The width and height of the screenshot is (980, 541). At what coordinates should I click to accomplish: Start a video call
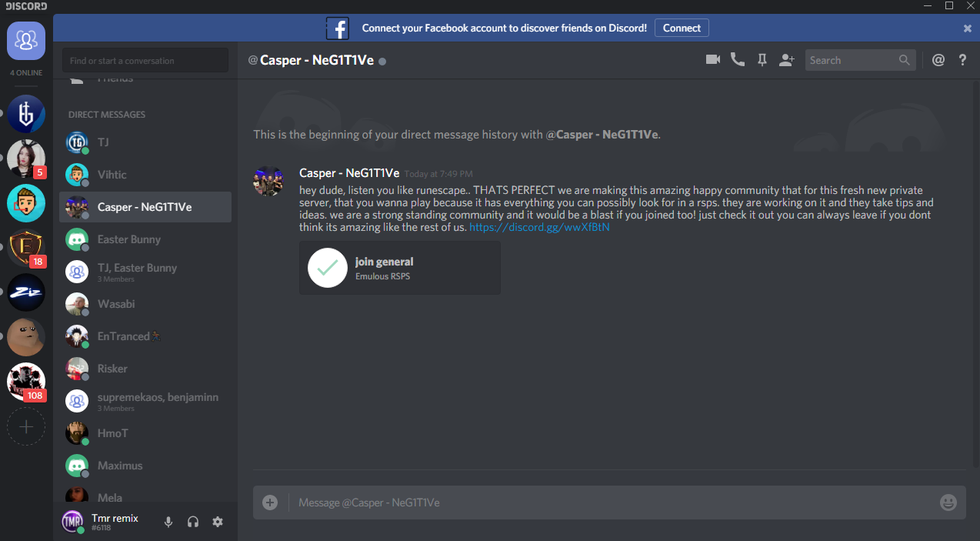713,60
